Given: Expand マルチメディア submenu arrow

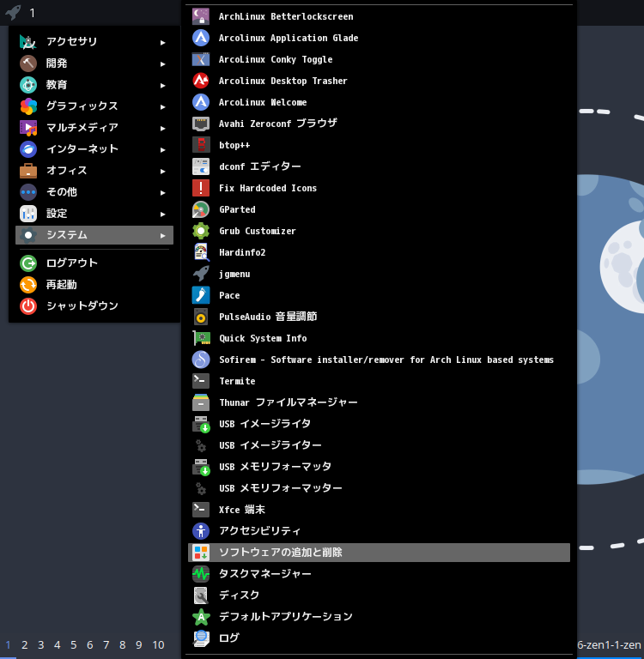Looking at the screenshot, I should (x=163, y=128).
